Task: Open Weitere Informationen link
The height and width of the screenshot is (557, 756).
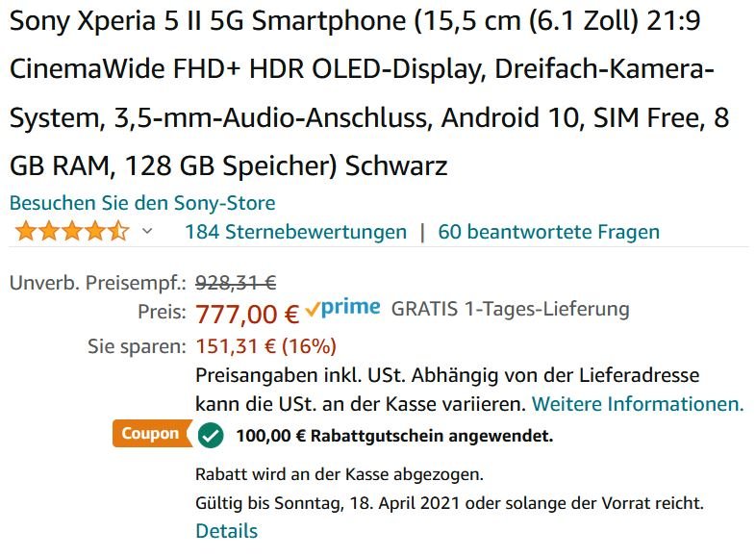Action: [638, 404]
